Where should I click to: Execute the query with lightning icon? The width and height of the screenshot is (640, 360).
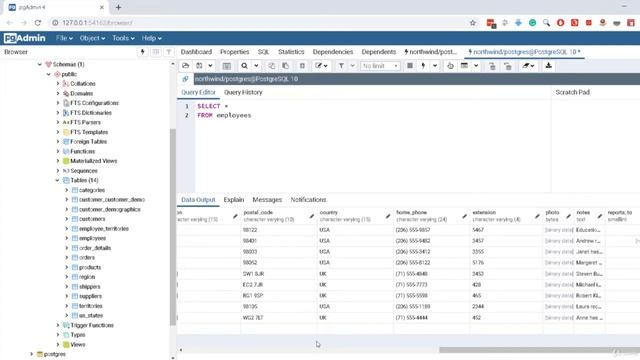tap(423, 66)
